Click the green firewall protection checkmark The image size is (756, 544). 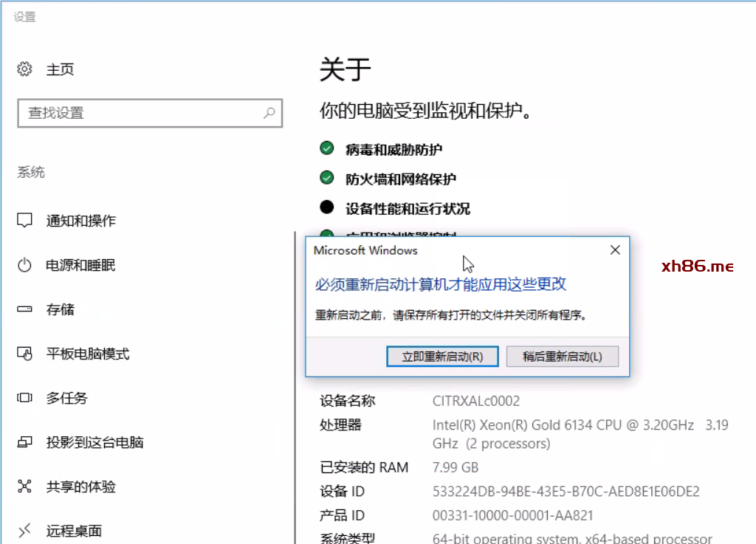[x=326, y=178]
